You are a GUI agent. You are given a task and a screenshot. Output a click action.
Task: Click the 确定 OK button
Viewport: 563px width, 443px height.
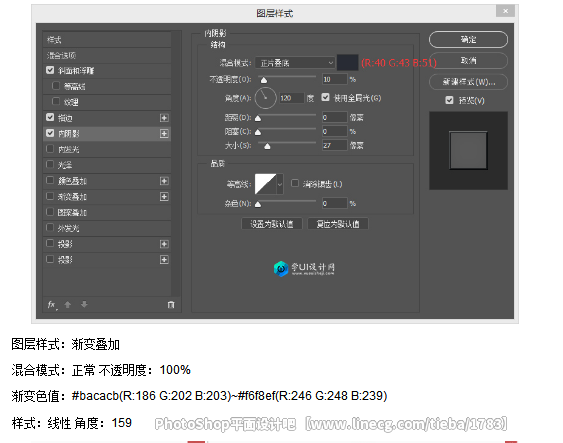(468, 39)
